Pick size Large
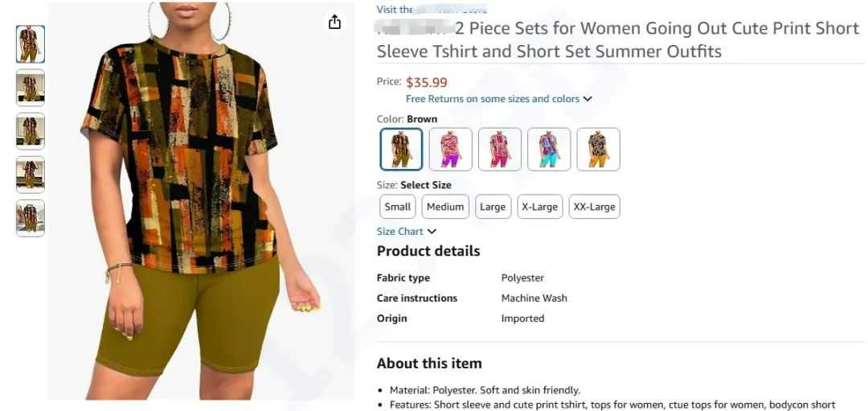The width and height of the screenshot is (868, 411). [493, 207]
